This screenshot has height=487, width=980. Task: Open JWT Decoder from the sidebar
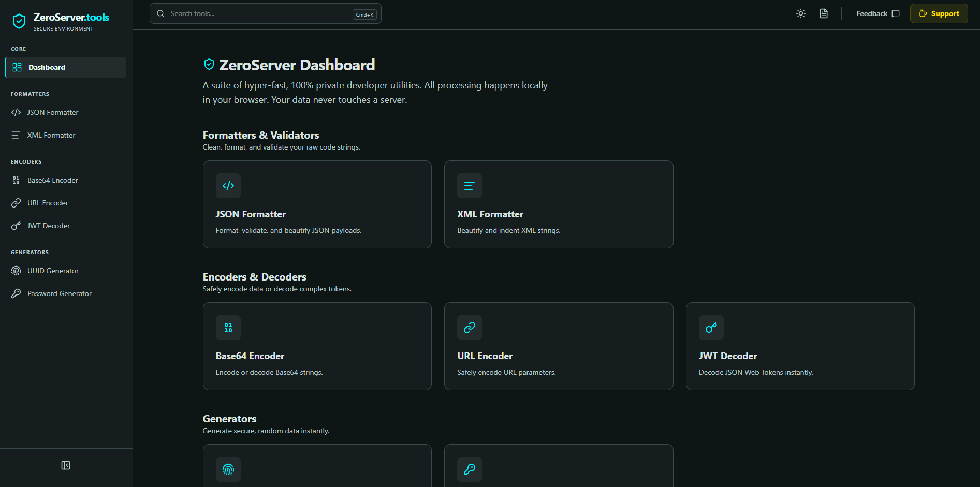pyautogui.click(x=65, y=226)
